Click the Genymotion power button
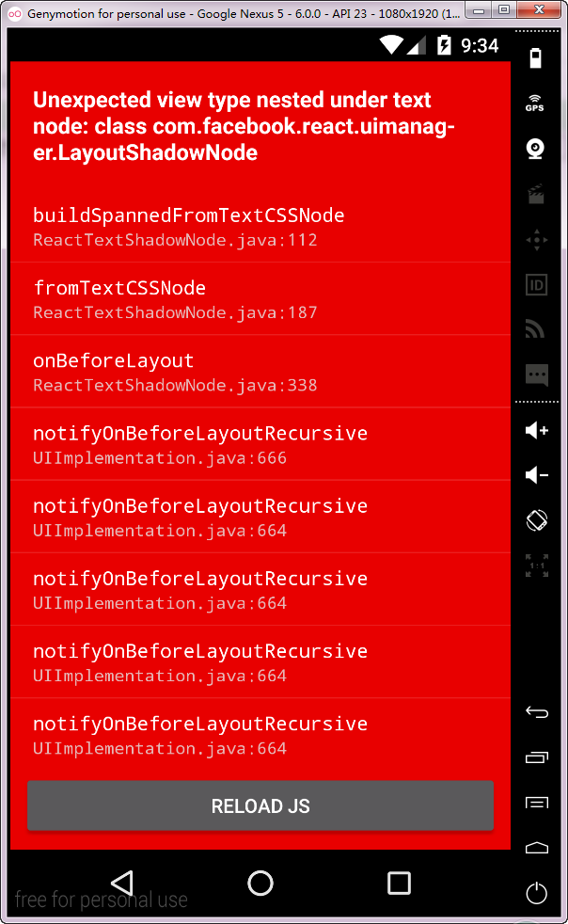 [x=537, y=893]
